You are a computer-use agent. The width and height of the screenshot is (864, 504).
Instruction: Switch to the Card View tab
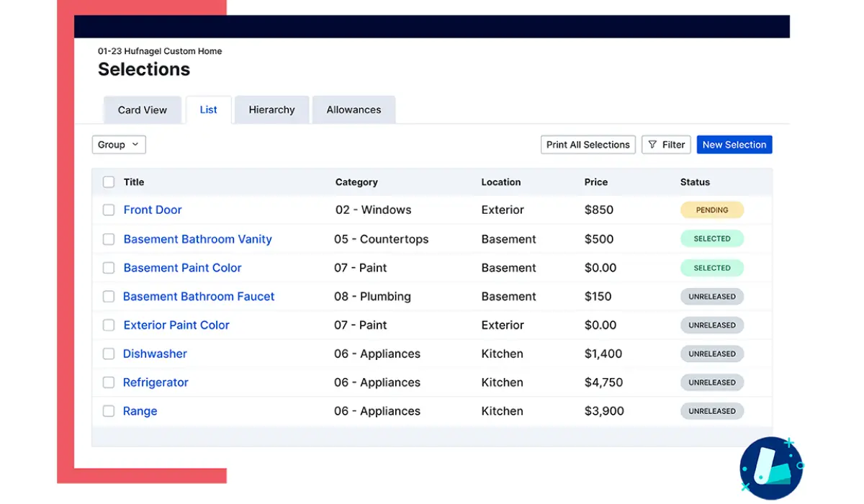tap(143, 110)
